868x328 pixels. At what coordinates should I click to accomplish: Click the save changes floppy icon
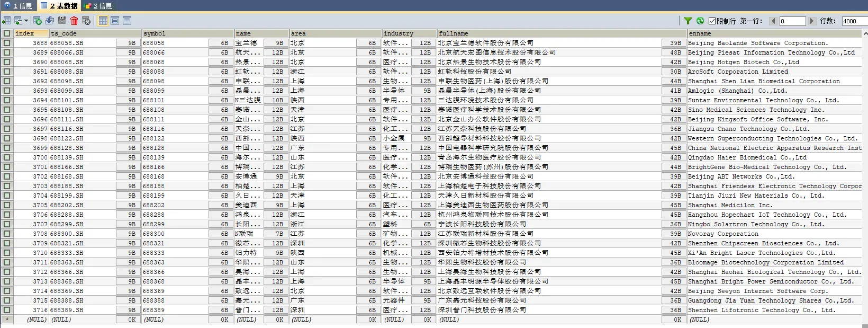[x=62, y=21]
